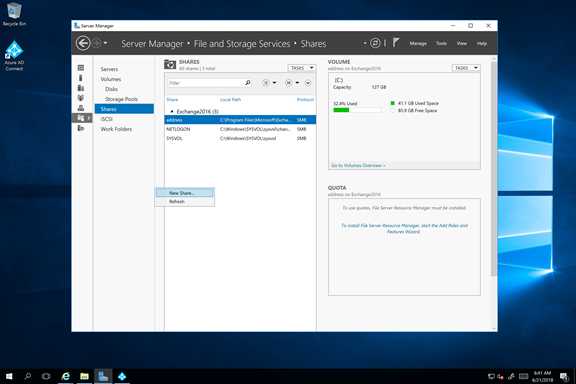Sort by the Local Path column header
The image size is (576, 384).
230,100
